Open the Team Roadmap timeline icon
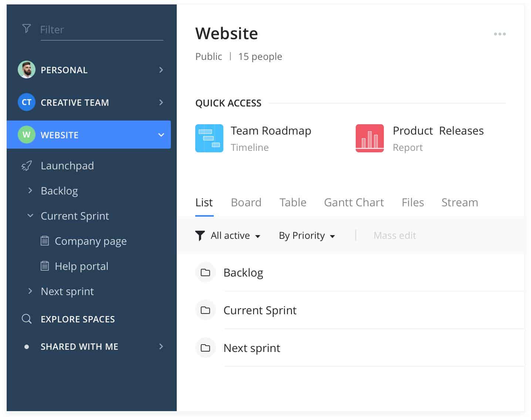Image resolution: width=531 pixels, height=420 pixels. (209, 138)
